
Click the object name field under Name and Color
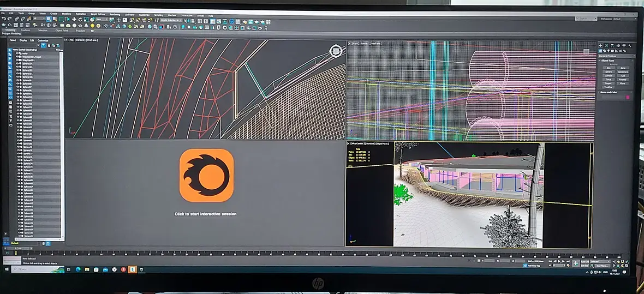tap(613, 97)
